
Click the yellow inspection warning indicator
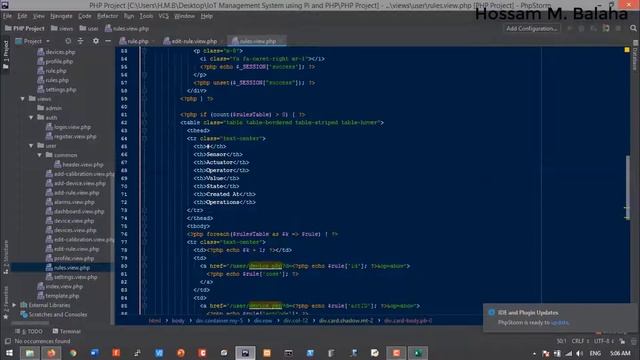pos(627,50)
